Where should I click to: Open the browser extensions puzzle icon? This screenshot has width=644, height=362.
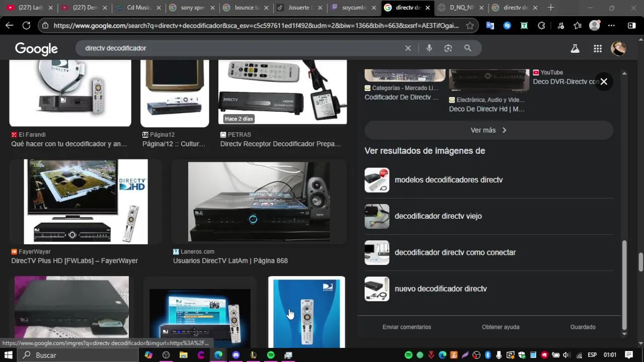(x=541, y=25)
